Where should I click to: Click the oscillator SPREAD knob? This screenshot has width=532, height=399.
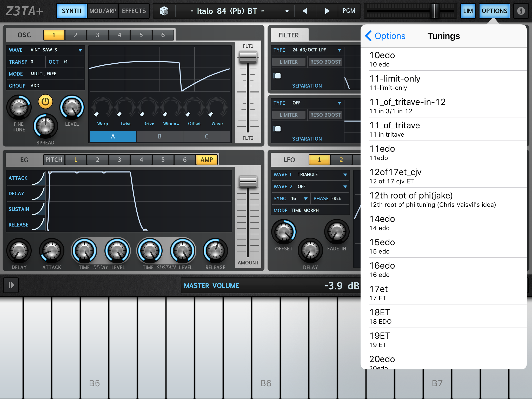[45, 126]
